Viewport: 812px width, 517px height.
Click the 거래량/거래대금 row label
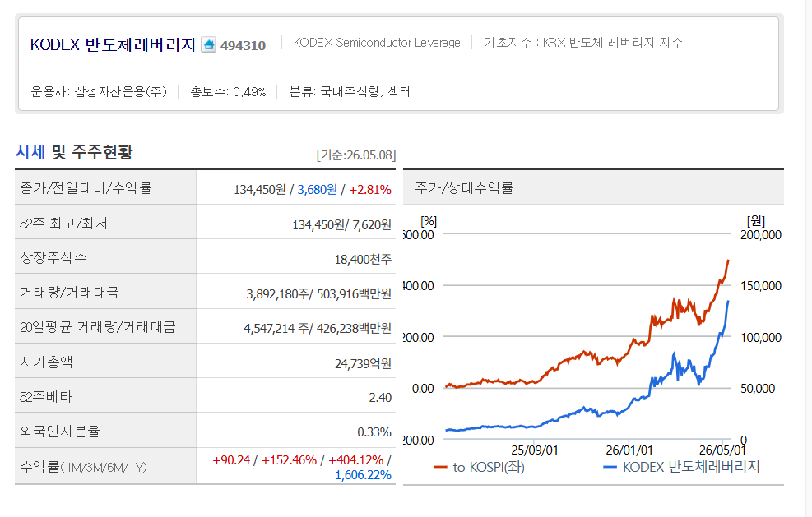pyautogui.click(x=69, y=293)
